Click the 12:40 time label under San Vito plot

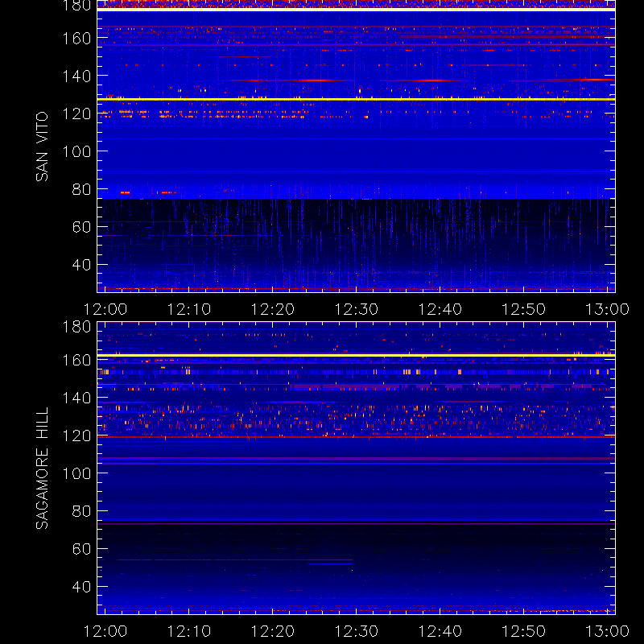click(x=440, y=309)
